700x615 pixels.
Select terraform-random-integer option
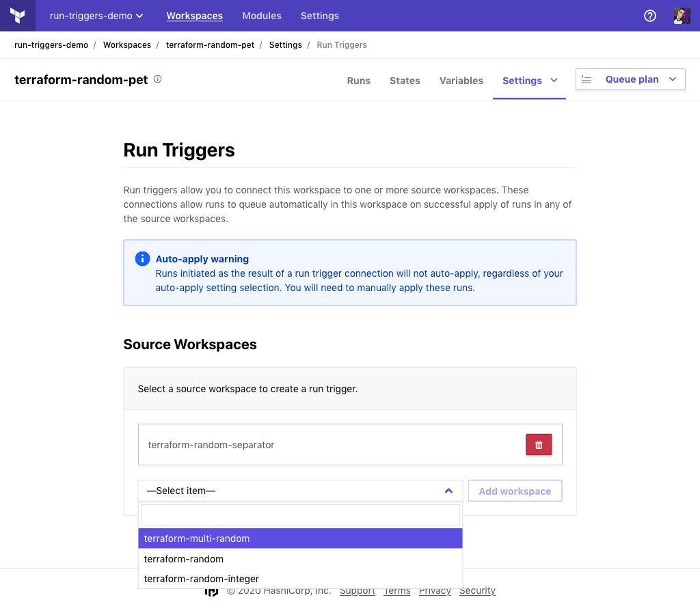(x=301, y=579)
